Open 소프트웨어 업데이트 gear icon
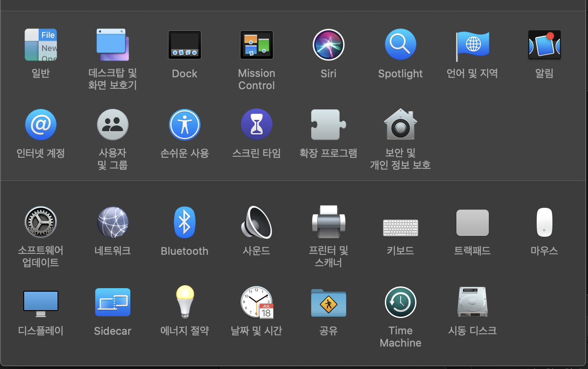The height and width of the screenshot is (369, 588). pyautogui.click(x=41, y=222)
